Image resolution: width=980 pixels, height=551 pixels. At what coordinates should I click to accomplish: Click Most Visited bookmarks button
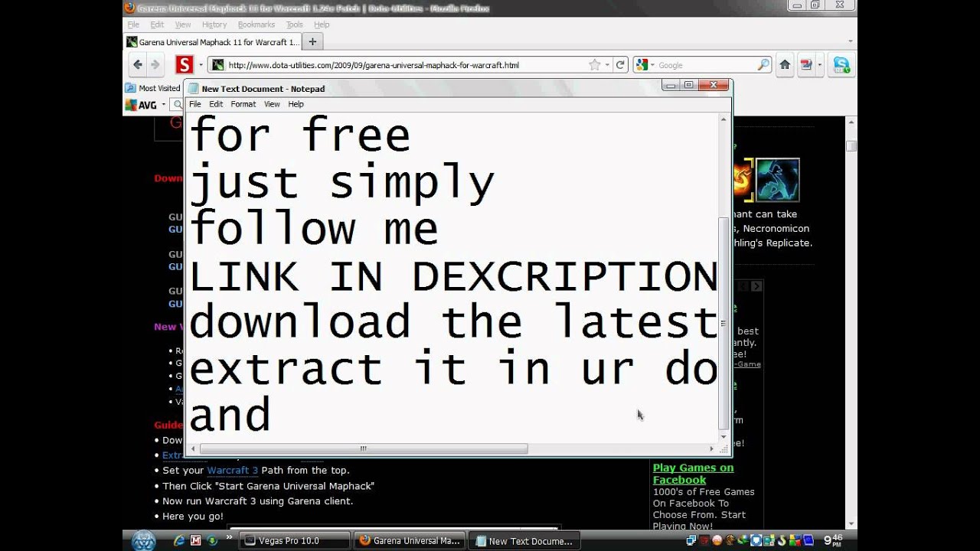coord(152,88)
